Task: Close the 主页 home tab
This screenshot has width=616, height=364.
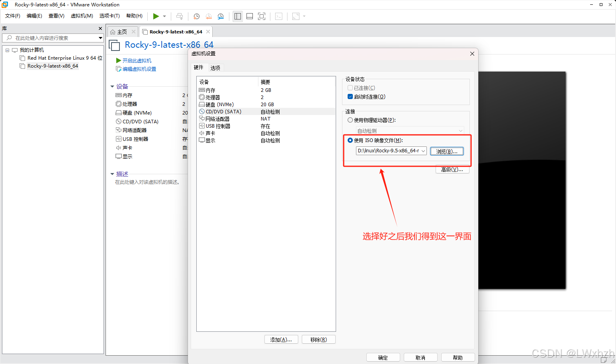Action: point(133,32)
